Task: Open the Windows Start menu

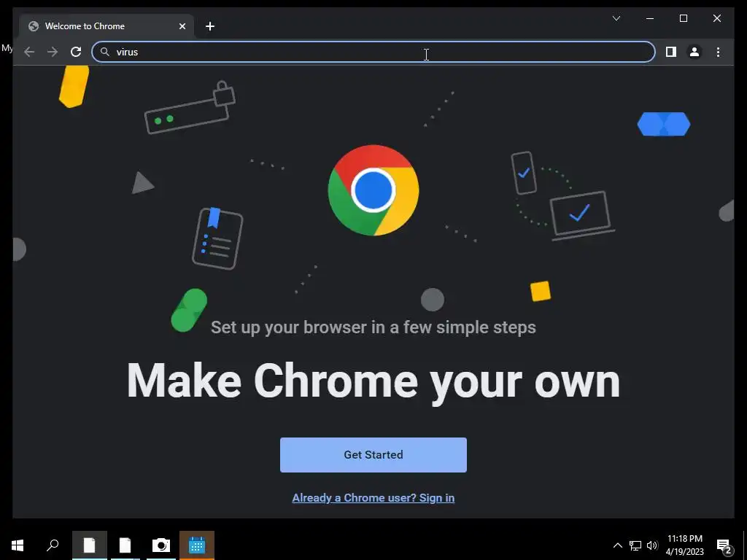Action: [18, 545]
